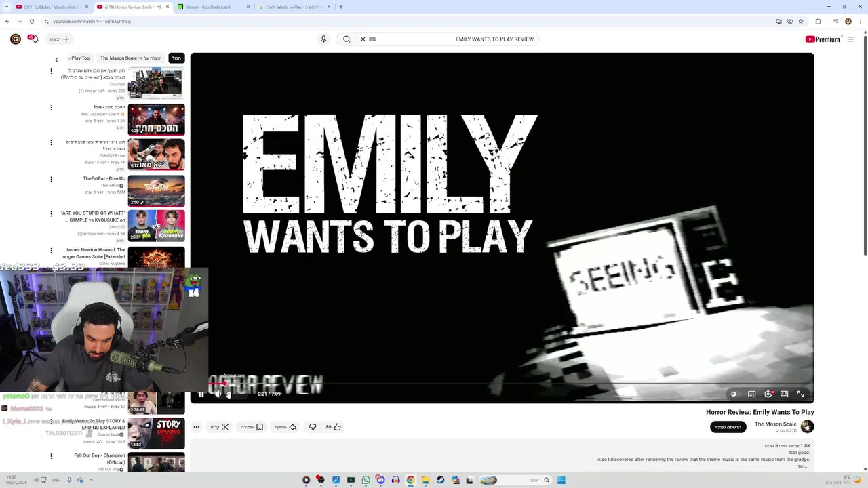Open TheFatRat - Rise Up title
Image resolution: width=868 pixels, height=488 pixels.
click(104, 178)
